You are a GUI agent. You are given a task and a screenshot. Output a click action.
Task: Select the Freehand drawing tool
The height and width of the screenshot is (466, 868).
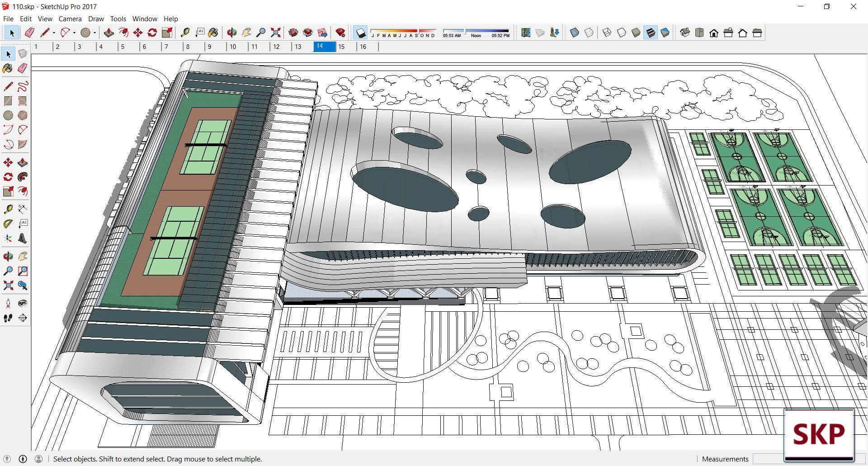pos(22,86)
